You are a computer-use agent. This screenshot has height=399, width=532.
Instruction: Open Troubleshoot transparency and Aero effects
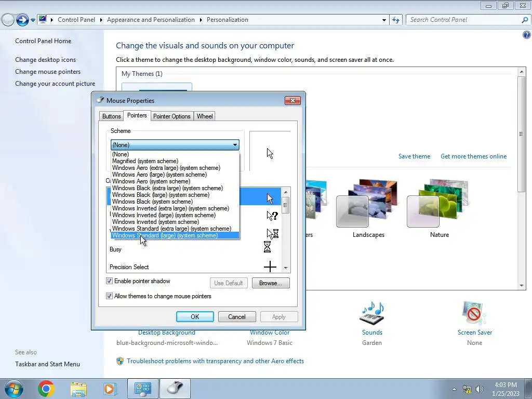pos(215,361)
